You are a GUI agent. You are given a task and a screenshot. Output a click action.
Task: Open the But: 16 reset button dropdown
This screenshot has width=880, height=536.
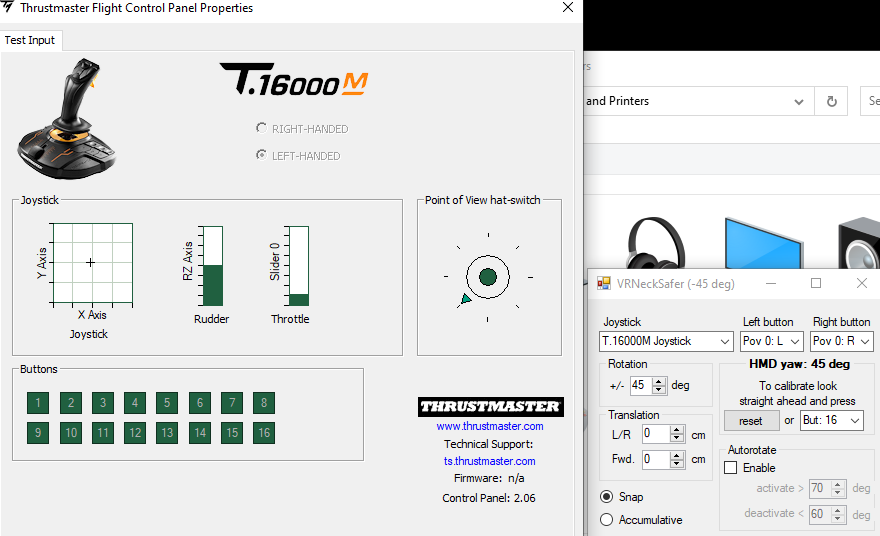pos(832,420)
